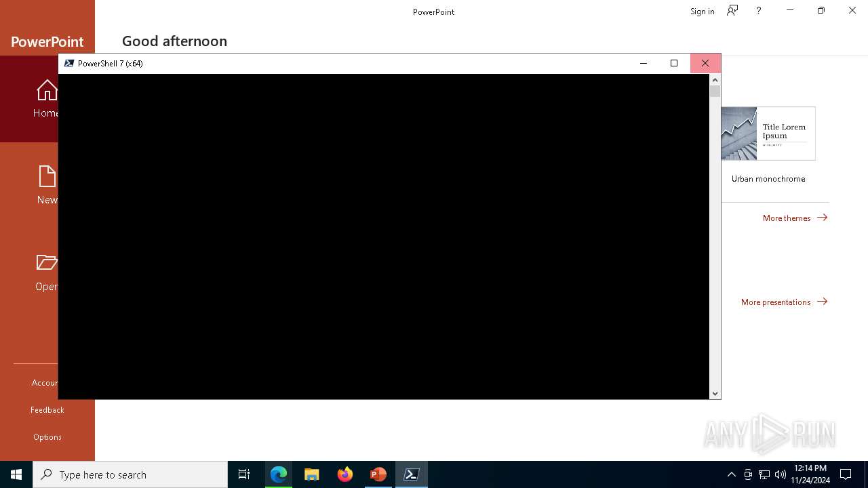
Task: Minimize the PowerPoint window
Action: 790,10
